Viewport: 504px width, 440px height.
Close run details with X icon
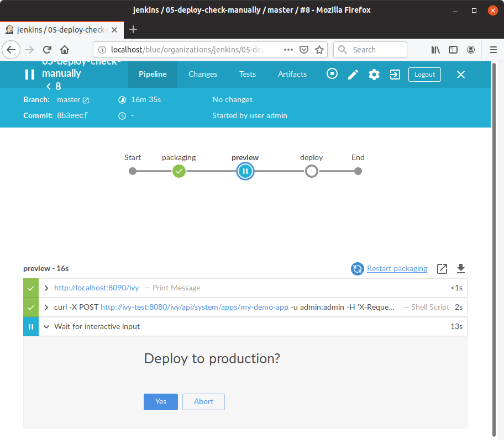[460, 75]
